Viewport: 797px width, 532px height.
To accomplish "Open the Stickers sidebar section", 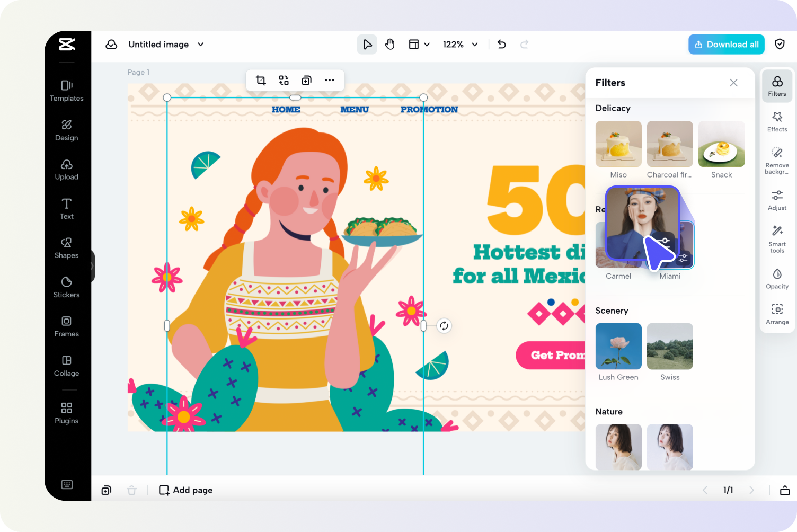I will pos(66,287).
